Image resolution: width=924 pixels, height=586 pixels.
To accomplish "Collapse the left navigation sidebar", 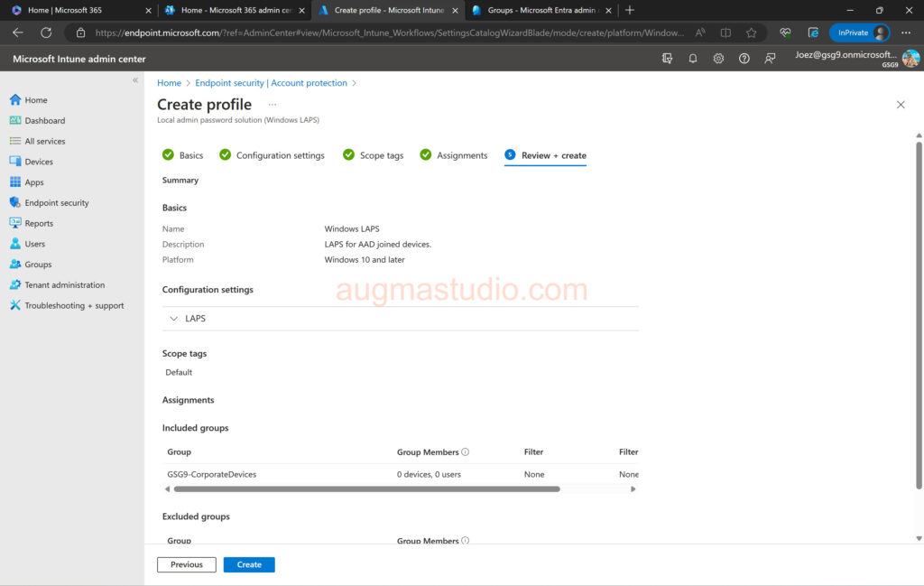I will (x=135, y=80).
